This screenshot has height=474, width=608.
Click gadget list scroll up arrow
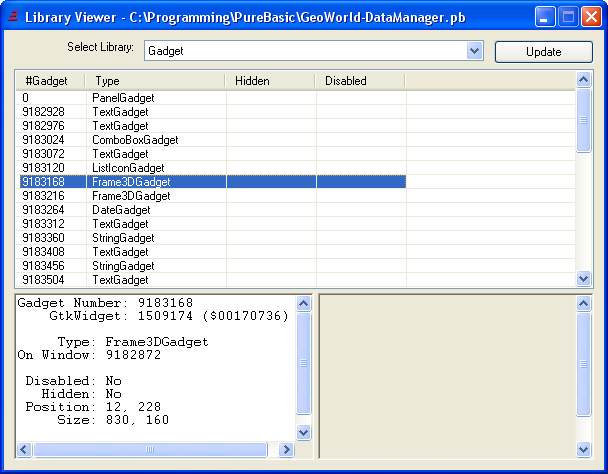584,80
